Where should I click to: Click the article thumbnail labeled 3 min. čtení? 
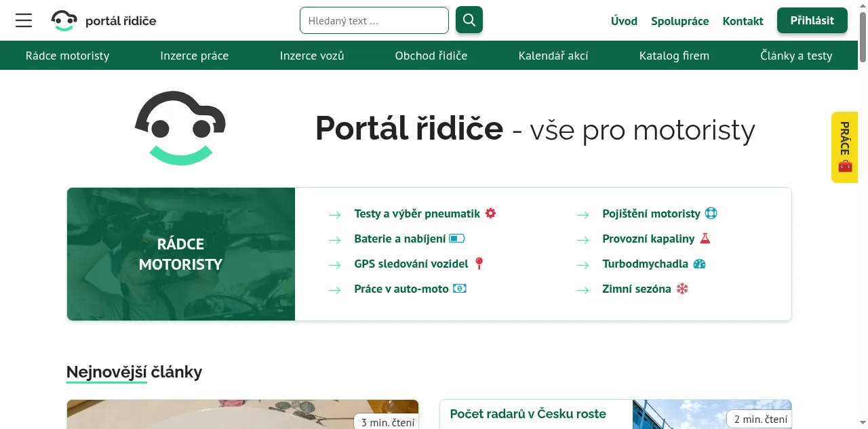(243, 414)
